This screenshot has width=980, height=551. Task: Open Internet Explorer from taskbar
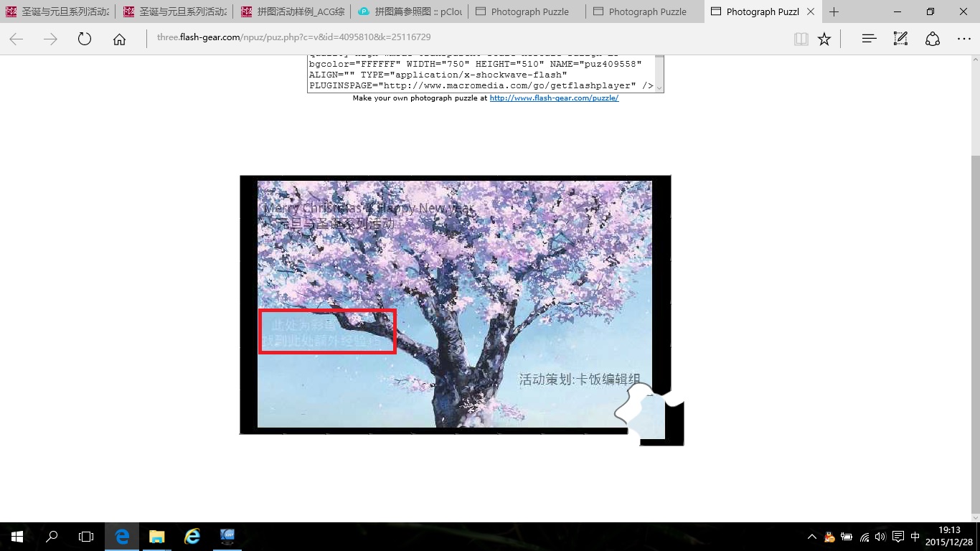(192, 536)
